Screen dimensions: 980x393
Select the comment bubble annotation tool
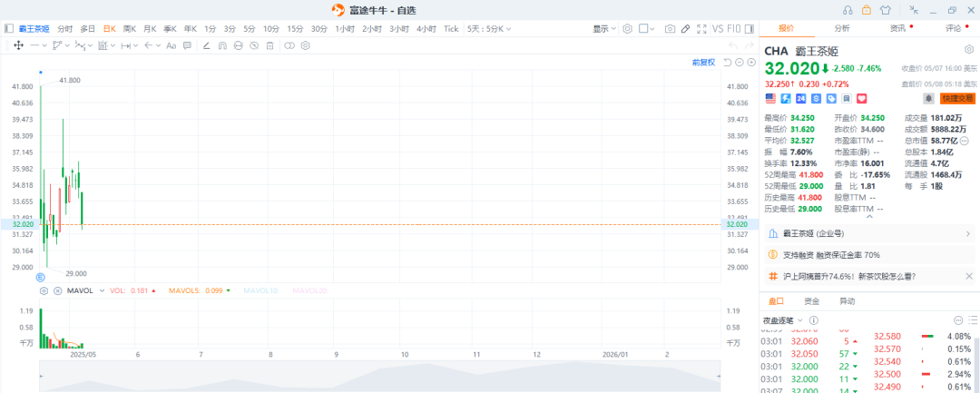187,45
